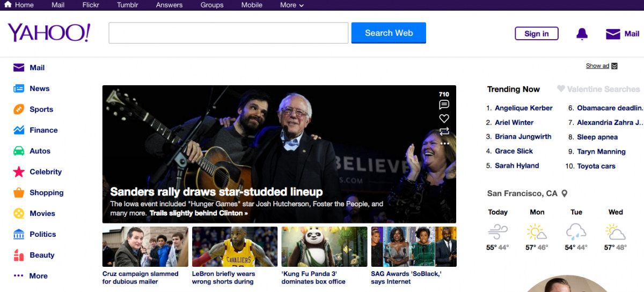The height and width of the screenshot is (292, 644).
Task: Open the LeBron shorts story thumbnail
Action: 235,246
